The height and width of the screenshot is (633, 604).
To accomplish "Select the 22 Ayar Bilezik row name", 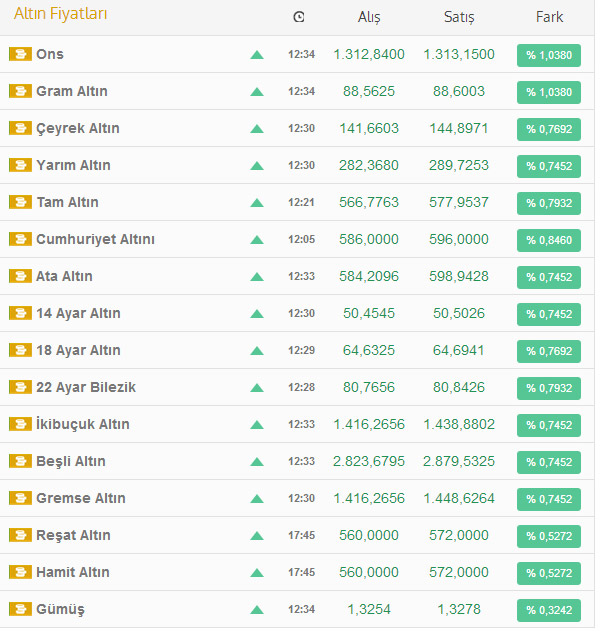I will 86,387.
